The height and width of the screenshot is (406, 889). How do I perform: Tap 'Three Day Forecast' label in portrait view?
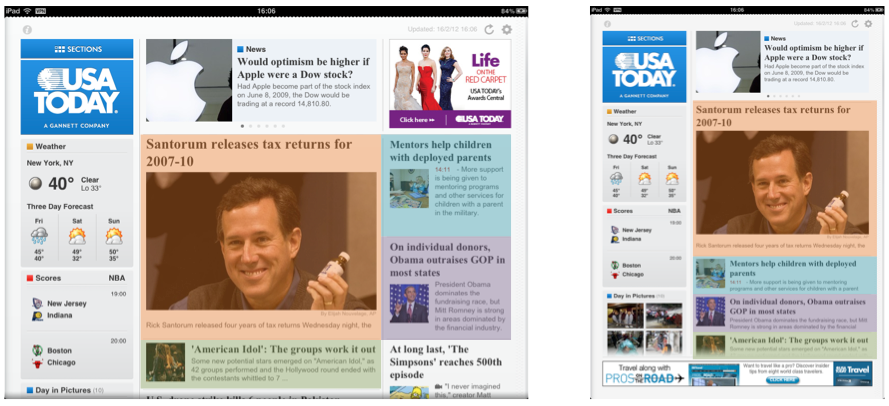[x=632, y=156]
